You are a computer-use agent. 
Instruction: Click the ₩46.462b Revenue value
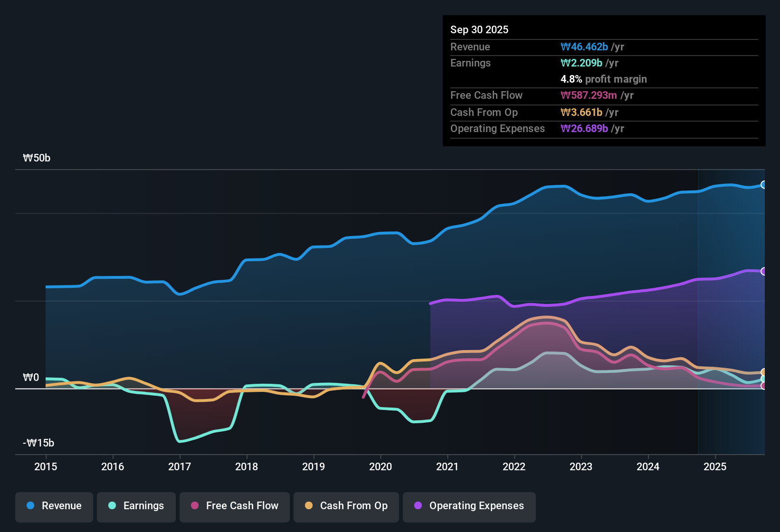pyautogui.click(x=585, y=47)
